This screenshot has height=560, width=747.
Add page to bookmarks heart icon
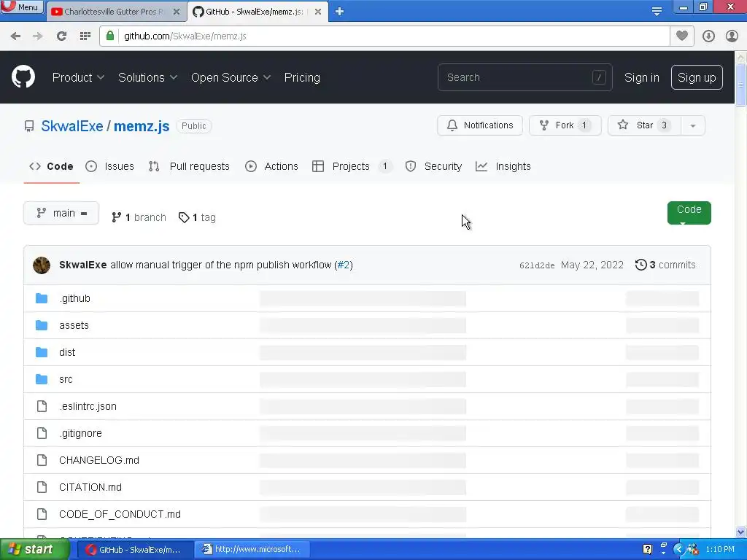(x=682, y=36)
